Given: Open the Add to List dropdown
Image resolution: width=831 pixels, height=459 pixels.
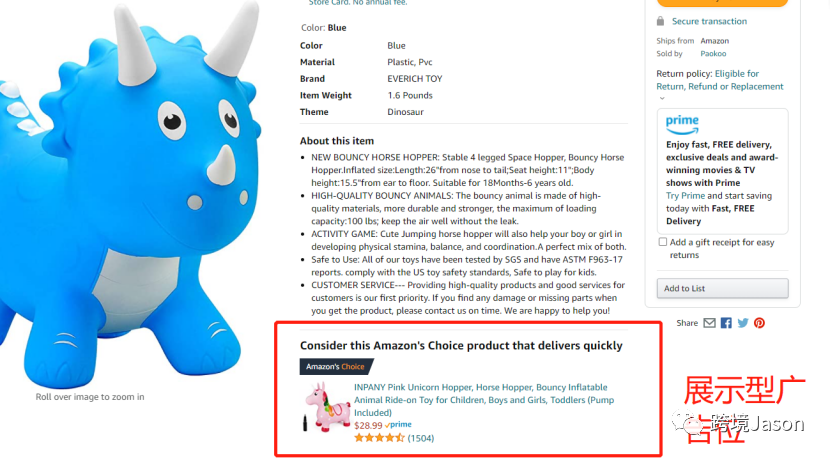Looking at the screenshot, I should (722, 288).
